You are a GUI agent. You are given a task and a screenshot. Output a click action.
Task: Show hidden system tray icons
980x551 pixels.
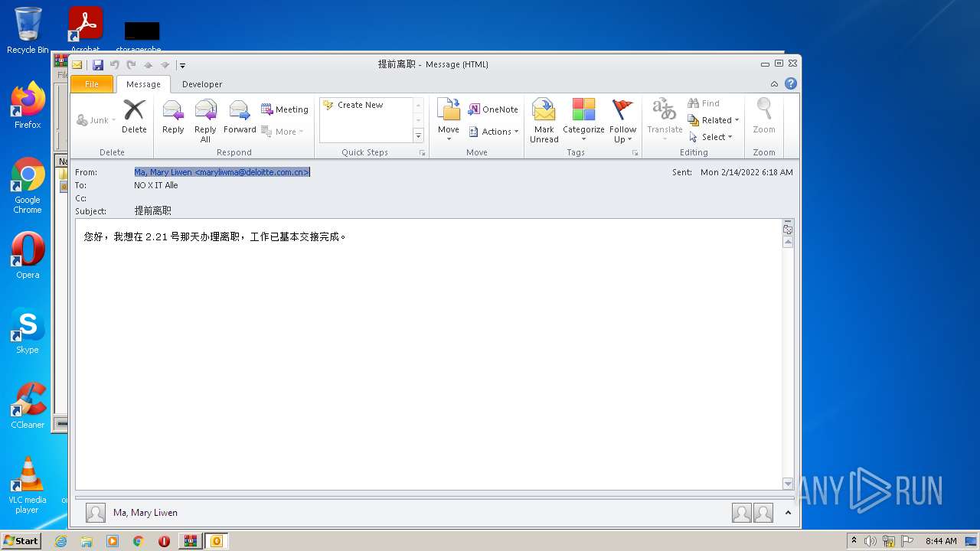(x=854, y=541)
